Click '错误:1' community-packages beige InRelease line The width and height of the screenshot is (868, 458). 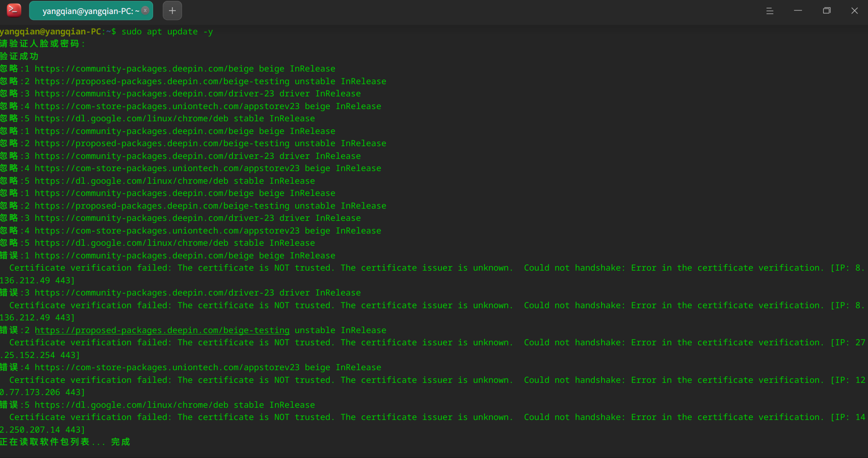168,256
